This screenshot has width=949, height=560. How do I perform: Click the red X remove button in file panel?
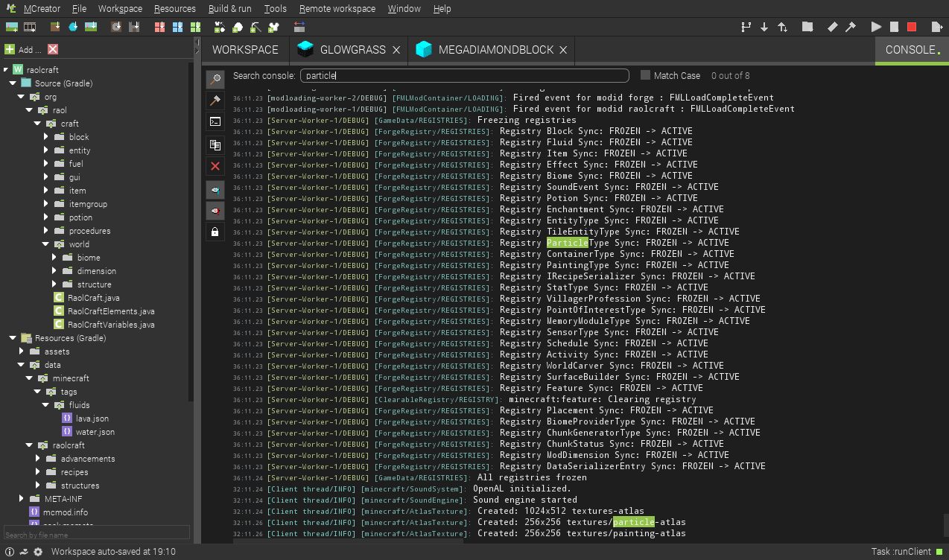53,49
